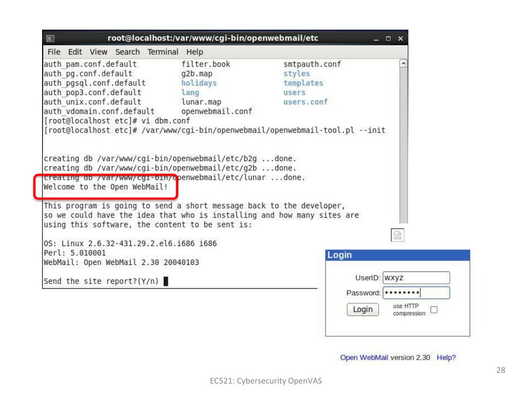The image size is (532, 399).
Task: Maximize the terminal window
Action: point(388,38)
